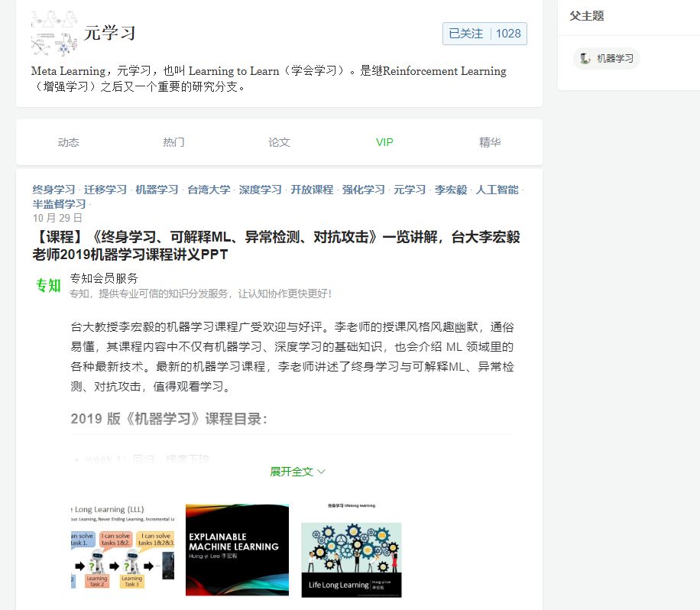
Task: Click the 2019 版《机器学习》课程目录 heading
Action: coord(169,419)
